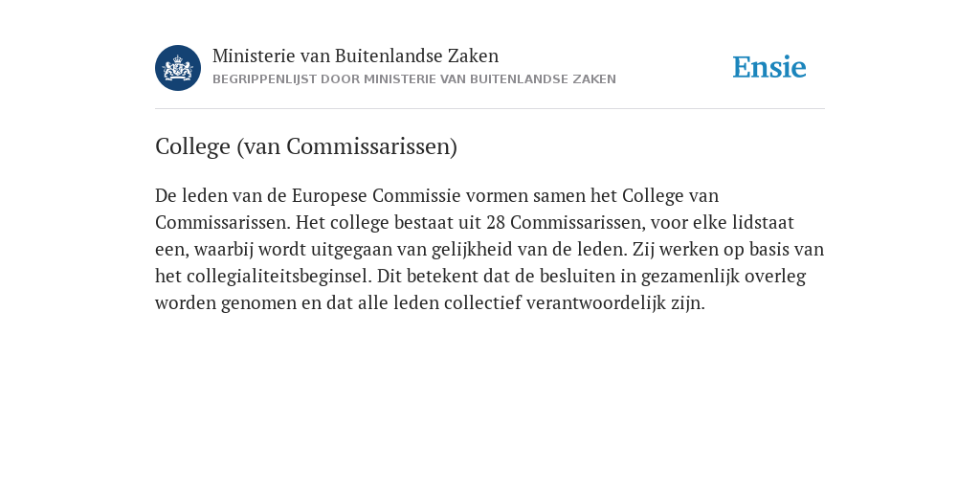Click the first line starting 'De leden van'

pos(436,195)
